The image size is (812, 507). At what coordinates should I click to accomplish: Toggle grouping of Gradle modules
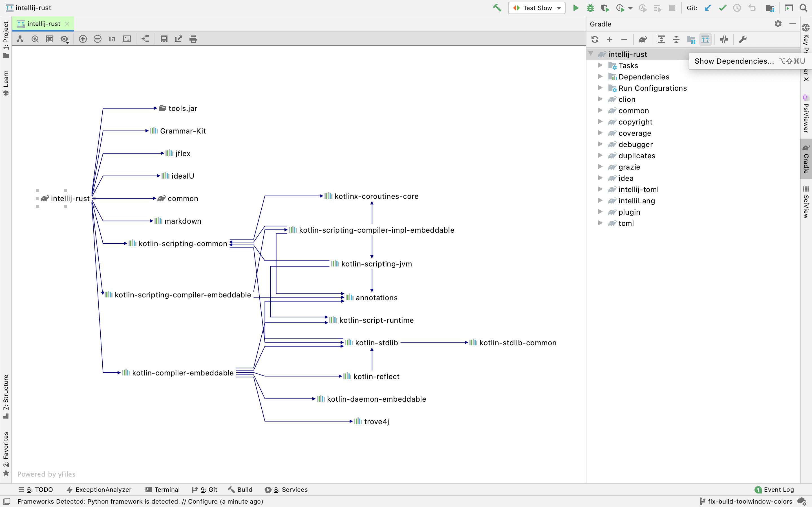click(x=690, y=39)
